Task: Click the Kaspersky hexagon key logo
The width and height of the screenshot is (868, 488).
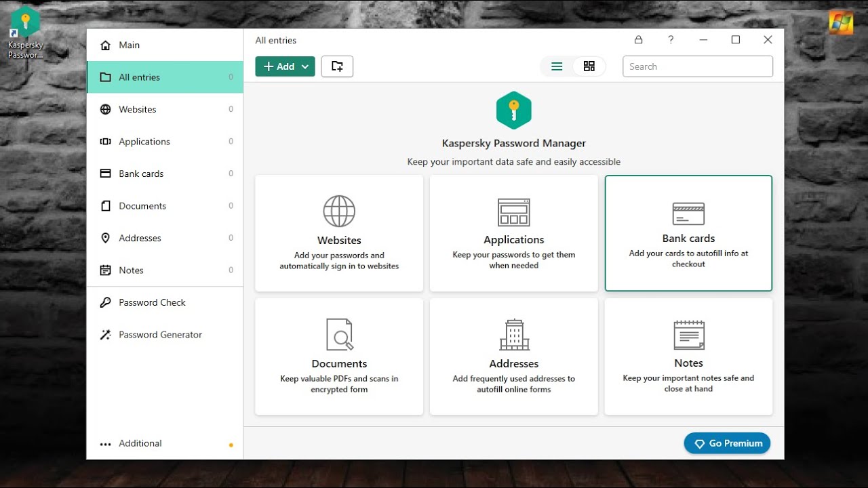Action: 514,110
